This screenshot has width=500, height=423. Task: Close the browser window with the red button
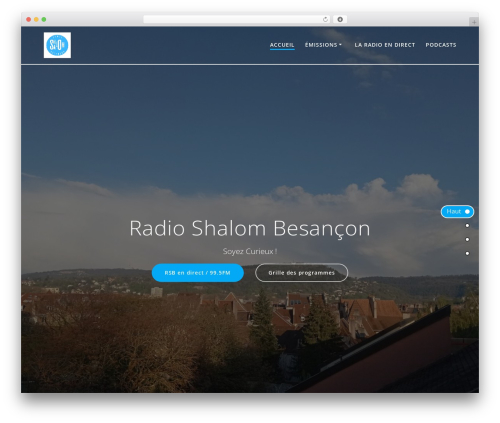(x=29, y=19)
